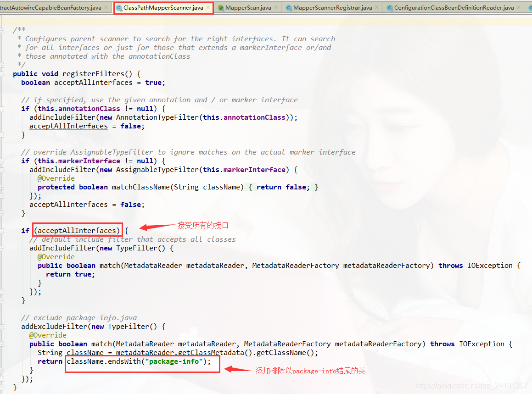Click the matchClassName method name
The image size is (532, 394).
pos(141,187)
